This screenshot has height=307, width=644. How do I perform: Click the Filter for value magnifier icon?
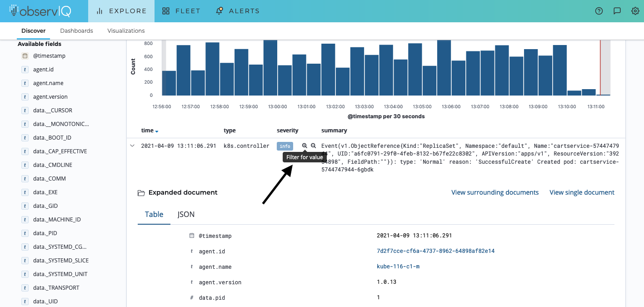pyautogui.click(x=305, y=146)
